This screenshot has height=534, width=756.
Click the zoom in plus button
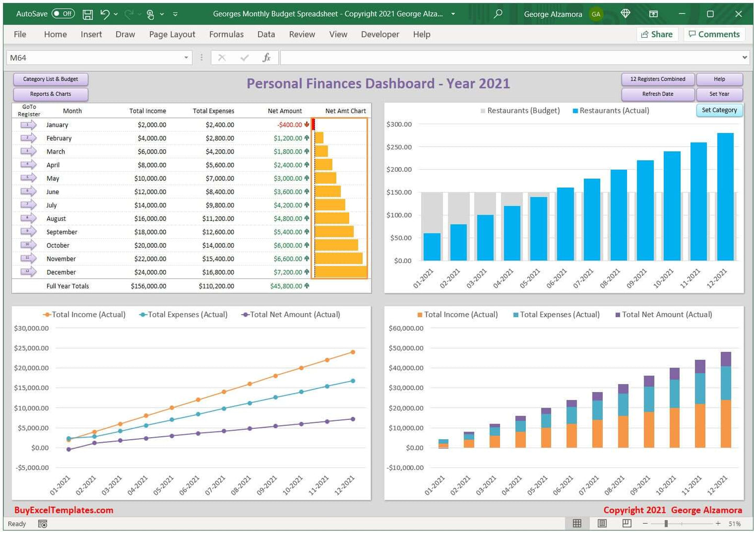click(718, 524)
